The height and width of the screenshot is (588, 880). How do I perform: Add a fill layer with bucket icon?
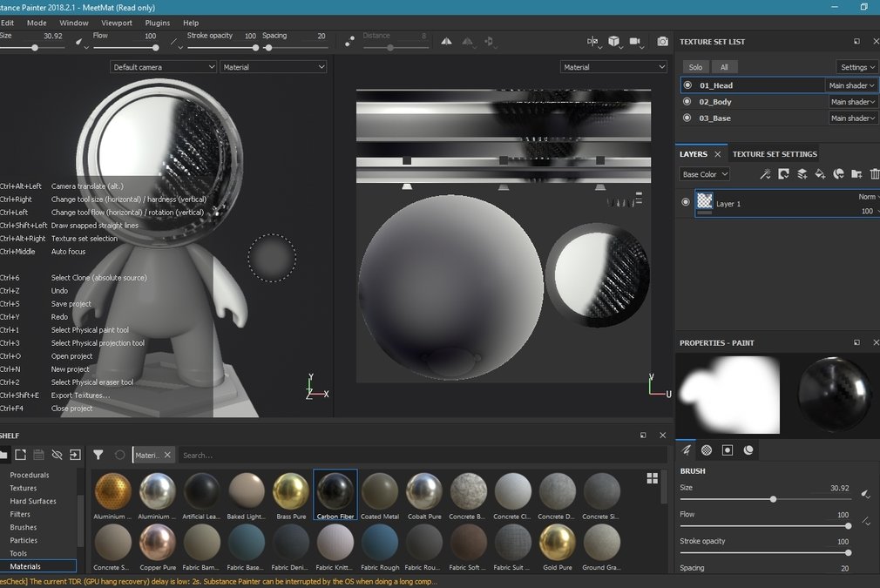(x=820, y=174)
